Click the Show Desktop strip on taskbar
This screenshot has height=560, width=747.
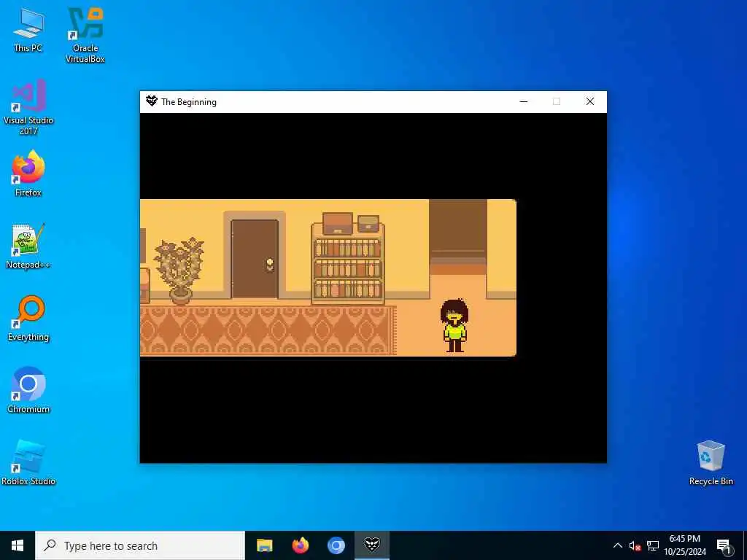[745, 545]
